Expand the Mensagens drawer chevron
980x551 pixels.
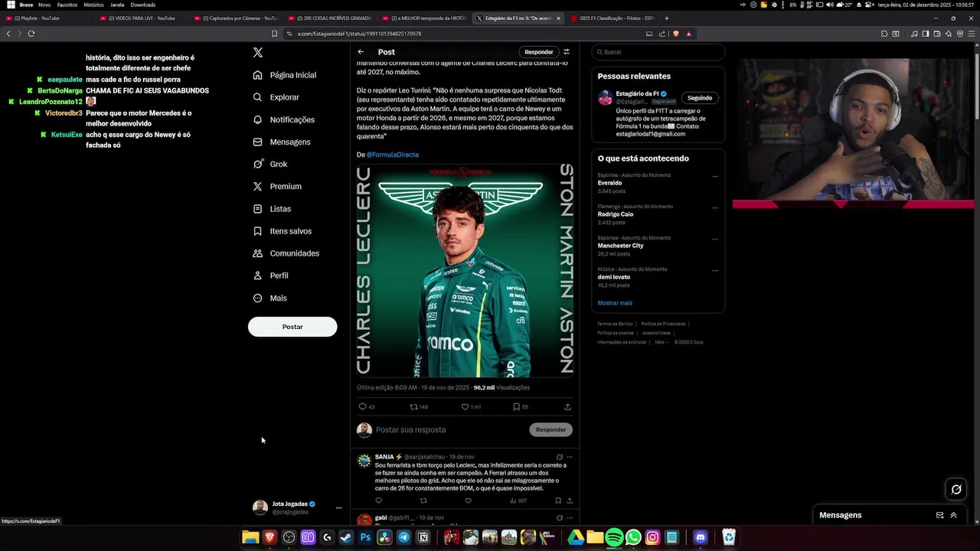(953, 515)
